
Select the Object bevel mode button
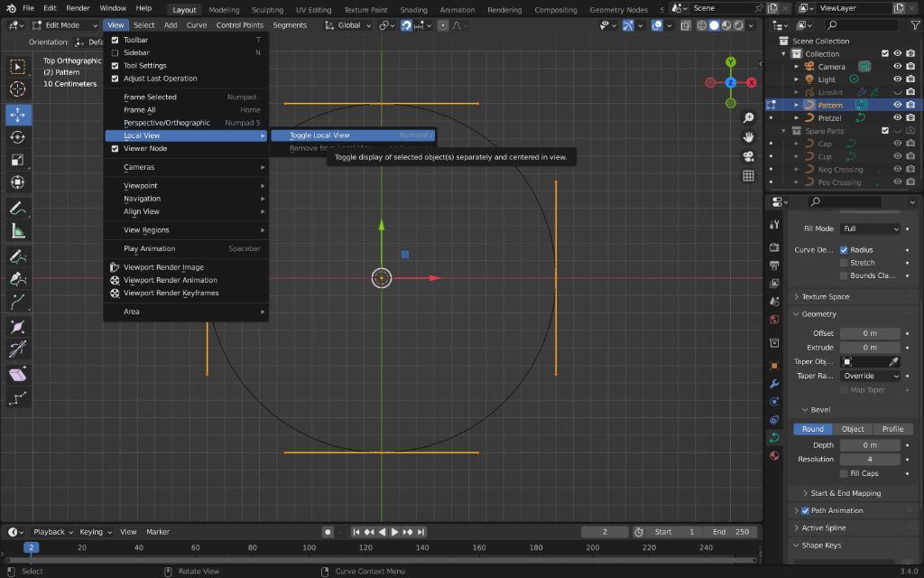click(x=853, y=429)
